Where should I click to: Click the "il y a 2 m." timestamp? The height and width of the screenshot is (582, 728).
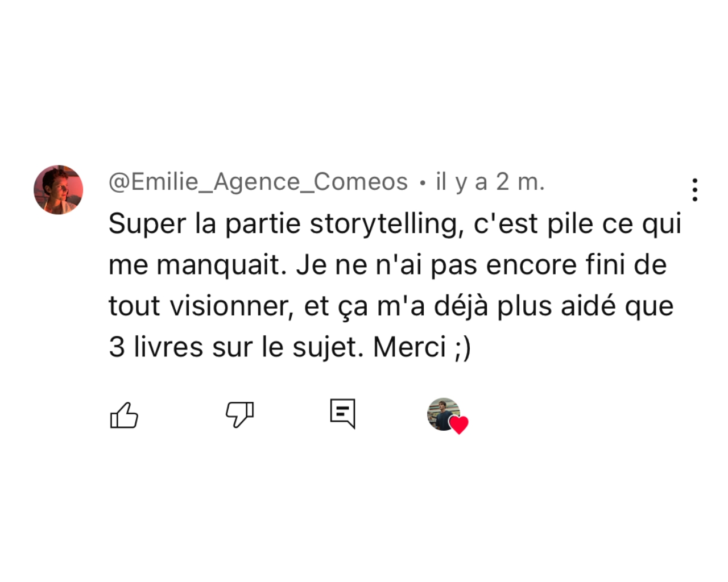pos(490,182)
